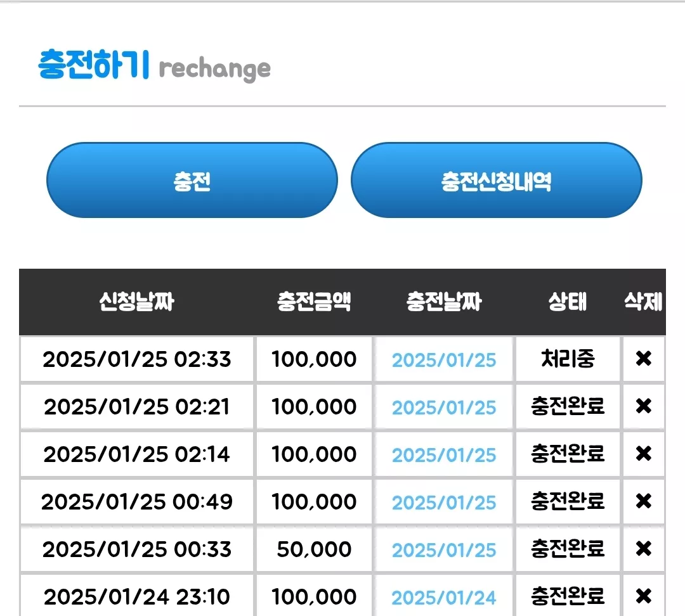685x616 pixels.
Task: Click the 삭제 column header
Action: pyautogui.click(x=643, y=302)
